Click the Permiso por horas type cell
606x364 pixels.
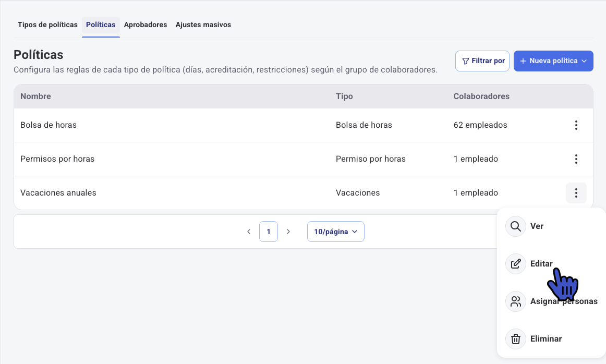tap(371, 159)
